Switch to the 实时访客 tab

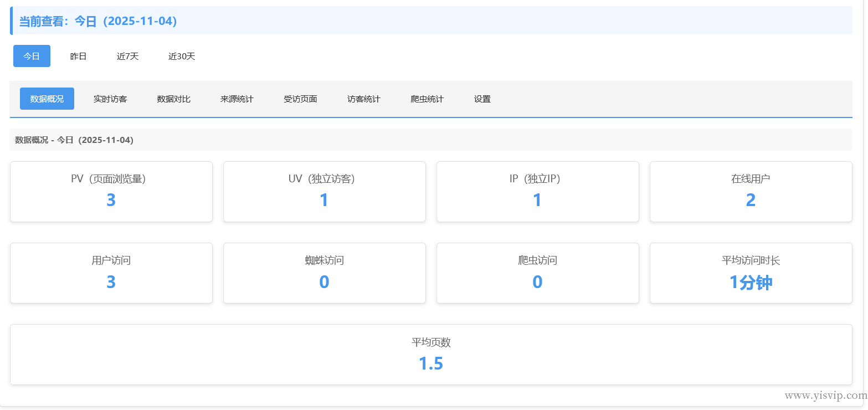pyautogui.click(x=110, y=99)
